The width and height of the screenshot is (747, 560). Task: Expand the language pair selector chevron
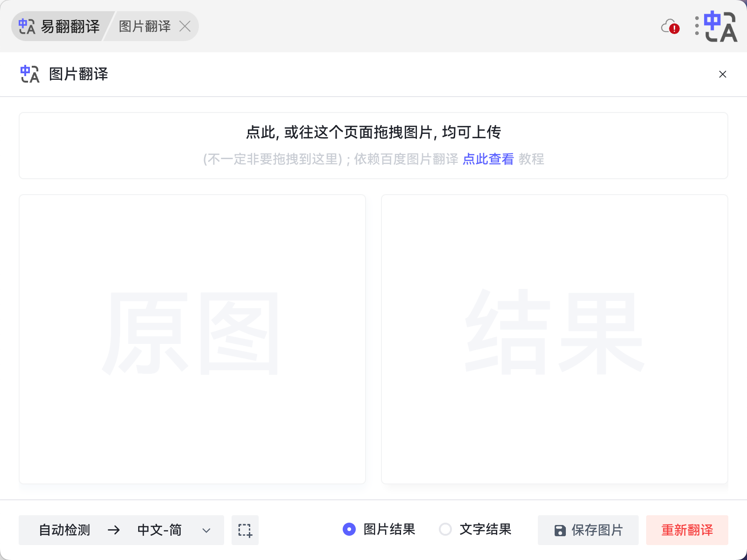[205, 531]
